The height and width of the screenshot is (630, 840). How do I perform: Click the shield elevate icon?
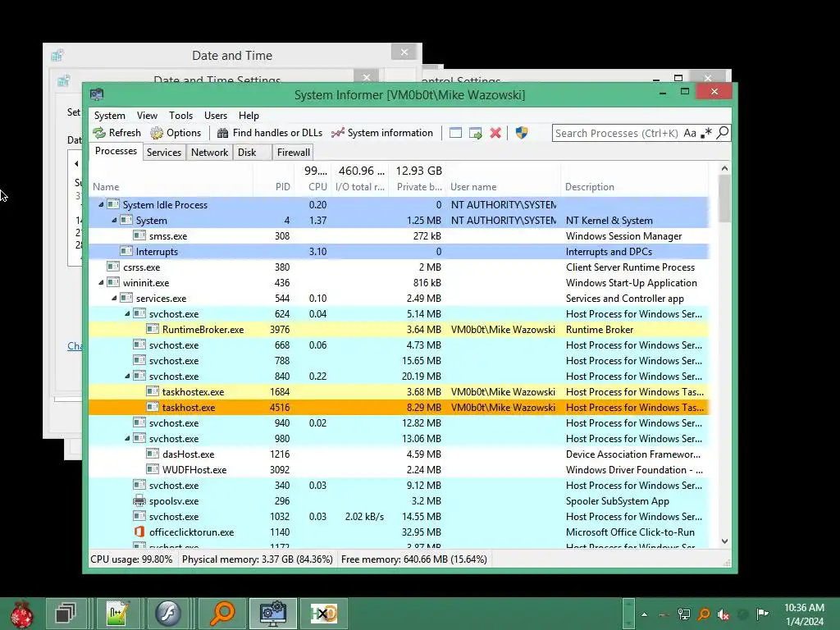click(x=521, y=133)
